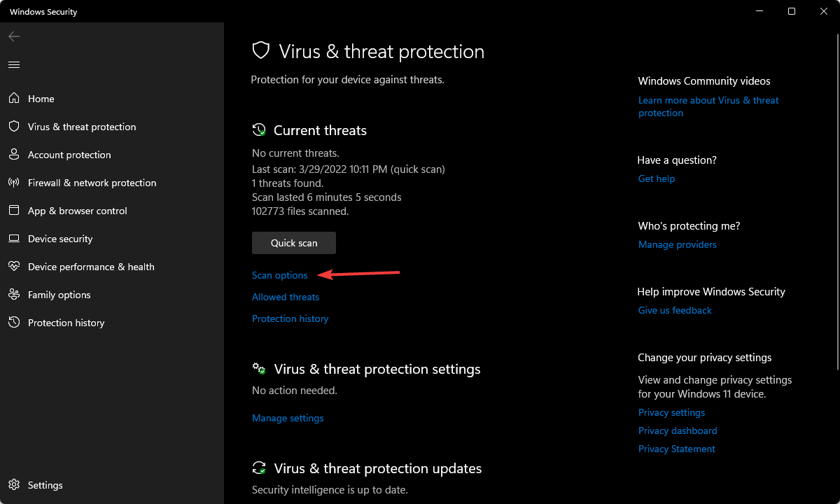Open Device performance & health
The height and width of the screenshot is (504, 840).
coord(90,267)
